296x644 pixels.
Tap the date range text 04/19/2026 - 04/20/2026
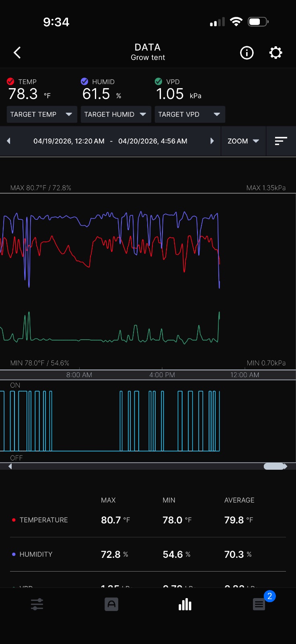tap(110, 141)
